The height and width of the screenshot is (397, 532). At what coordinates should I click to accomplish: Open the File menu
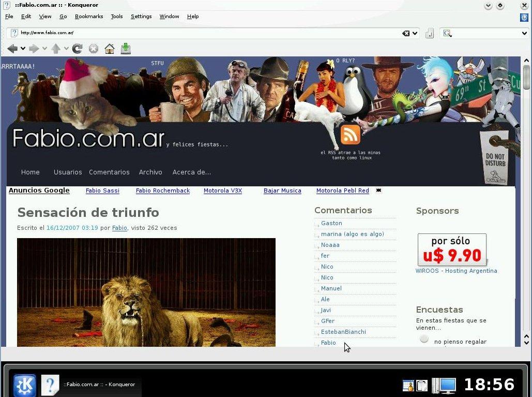click(x=9, y=16)
